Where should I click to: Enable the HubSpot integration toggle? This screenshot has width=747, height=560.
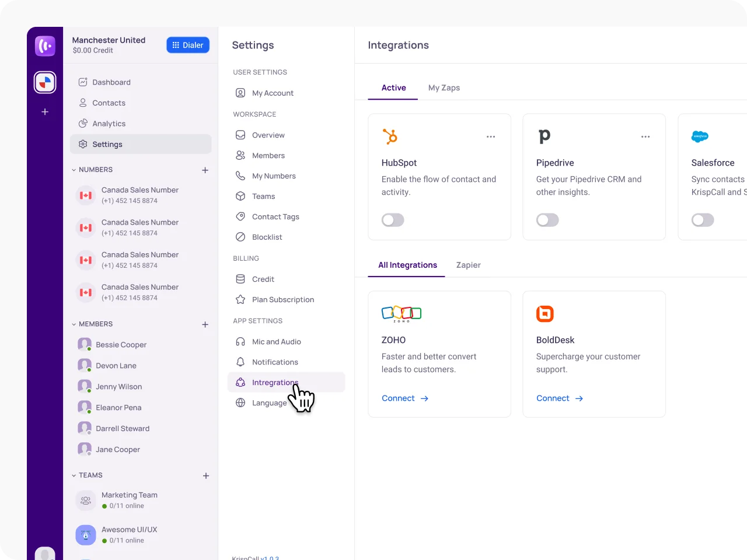(393, 220)
